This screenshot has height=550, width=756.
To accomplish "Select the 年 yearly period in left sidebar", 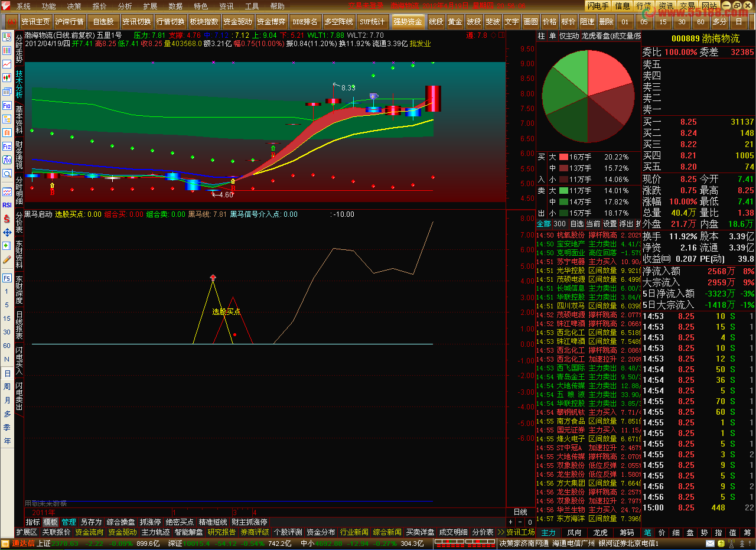I will pos(7,441).
